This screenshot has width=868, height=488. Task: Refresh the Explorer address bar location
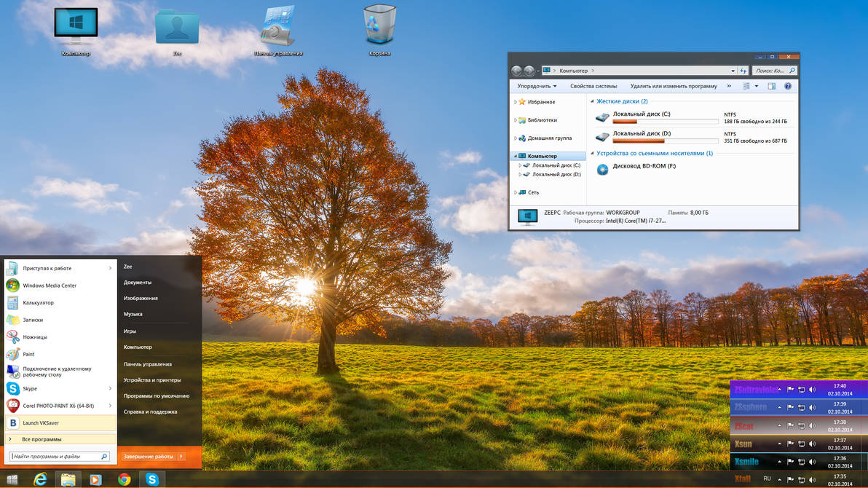tap(743, 71)
